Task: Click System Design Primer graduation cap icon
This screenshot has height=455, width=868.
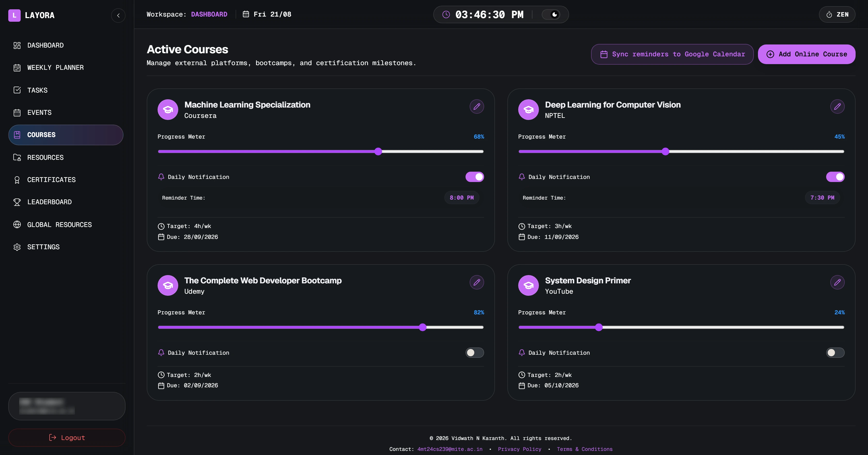Action: (x=528, y=285)
